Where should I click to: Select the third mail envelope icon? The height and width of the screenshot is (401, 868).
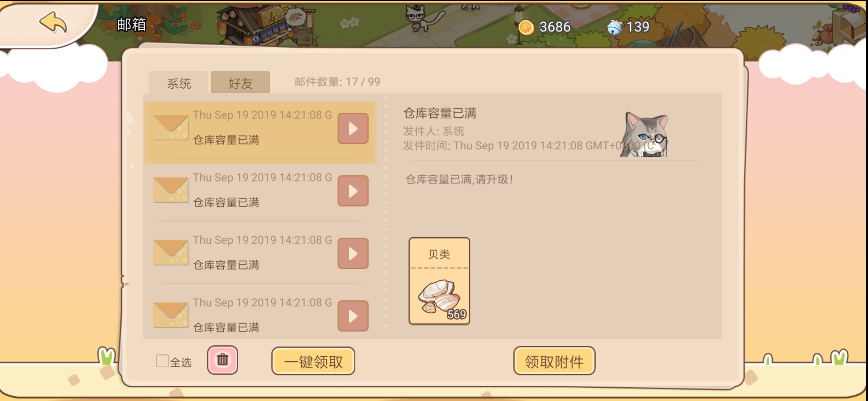(171, 252)
